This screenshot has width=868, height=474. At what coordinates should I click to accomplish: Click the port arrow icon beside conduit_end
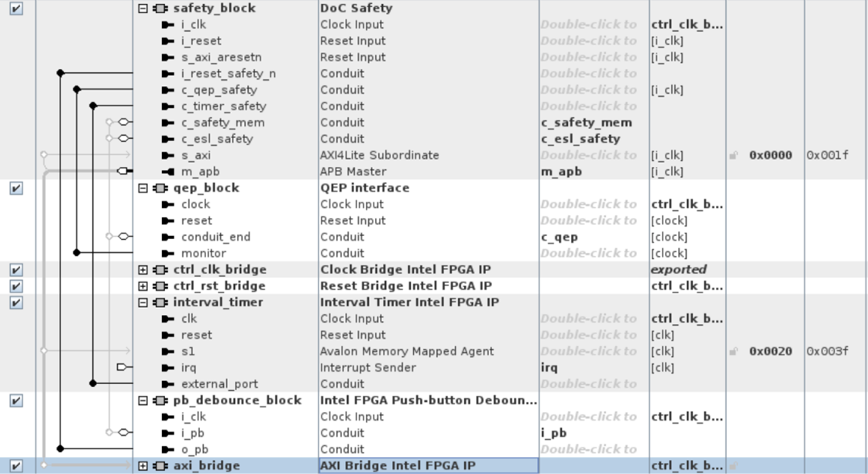coord(167,237)
